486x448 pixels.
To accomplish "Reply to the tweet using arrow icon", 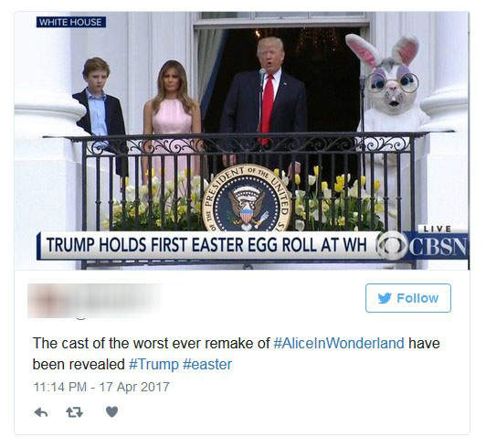I will (40, 412).
